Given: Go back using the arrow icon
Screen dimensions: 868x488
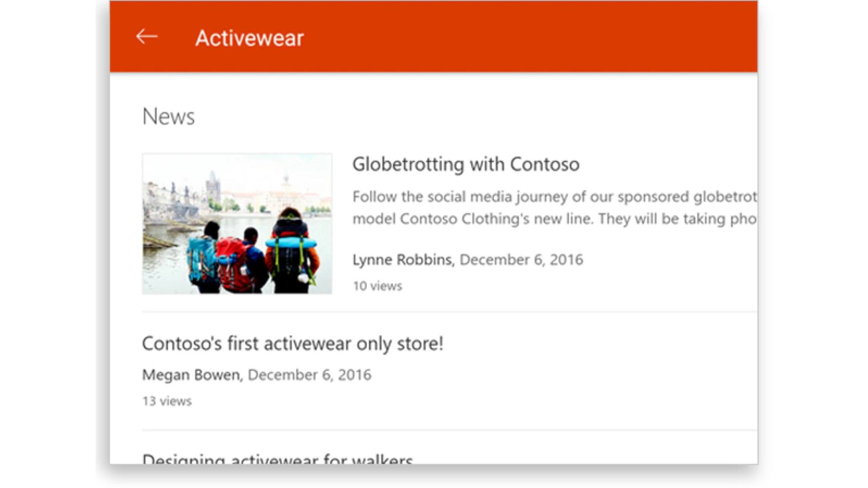Looking at the screenshot, I should click(x=147, y=37).
